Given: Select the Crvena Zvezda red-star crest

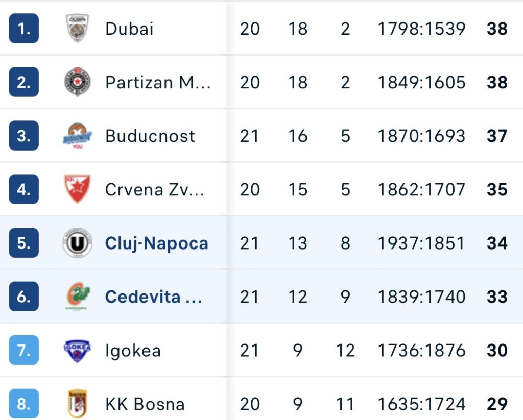Looking at the screenshot, I should [x=78, y=189].
